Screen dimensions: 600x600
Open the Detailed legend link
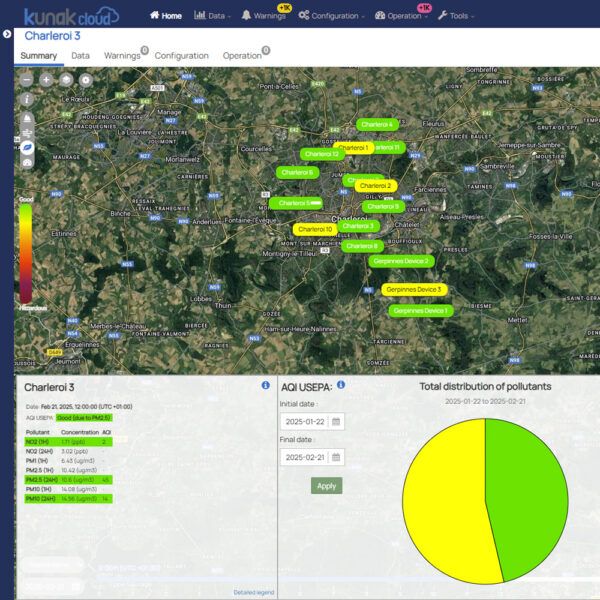[x=251, y=592]
